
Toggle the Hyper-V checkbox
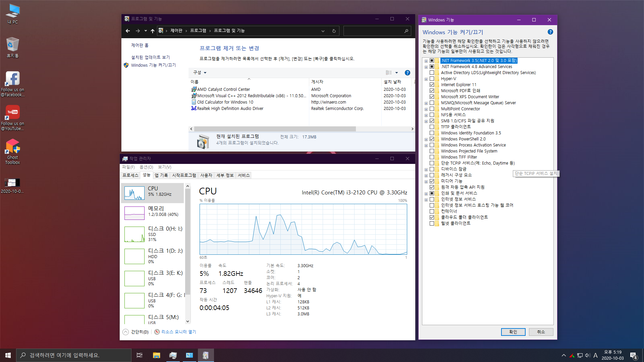click(432, 79)
